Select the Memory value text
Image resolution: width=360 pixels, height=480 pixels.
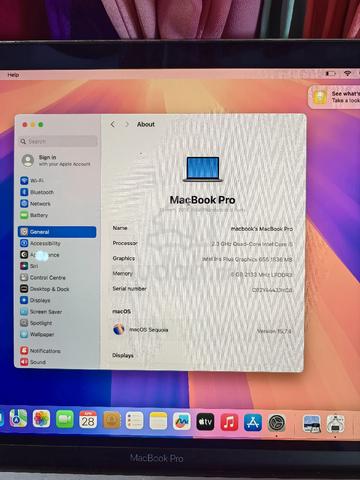(x=262, y=275)
